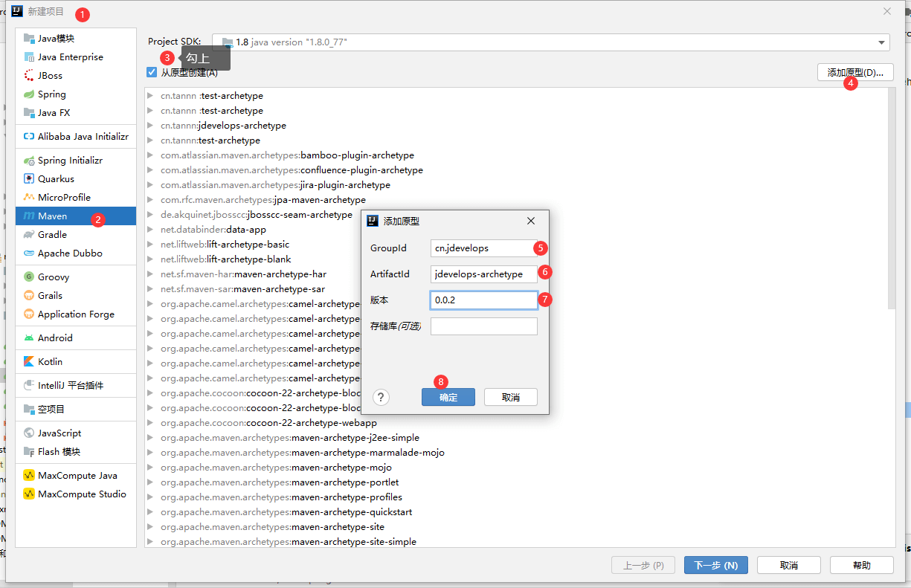Click the empty project (空项目) folder icon
Viewport: 911px width, 588px height.
pyautogui.click(x=29, y=410)
